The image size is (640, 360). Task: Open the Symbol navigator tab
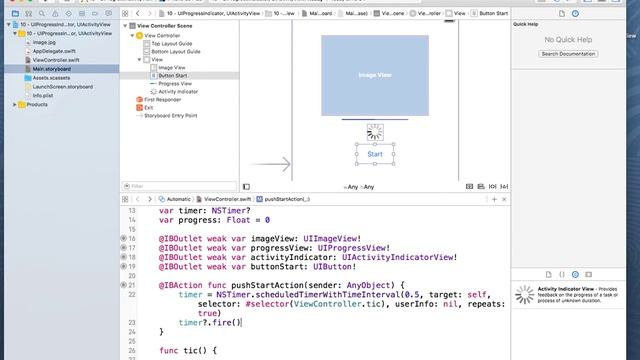pyautogui.click(x=29, y=13)
